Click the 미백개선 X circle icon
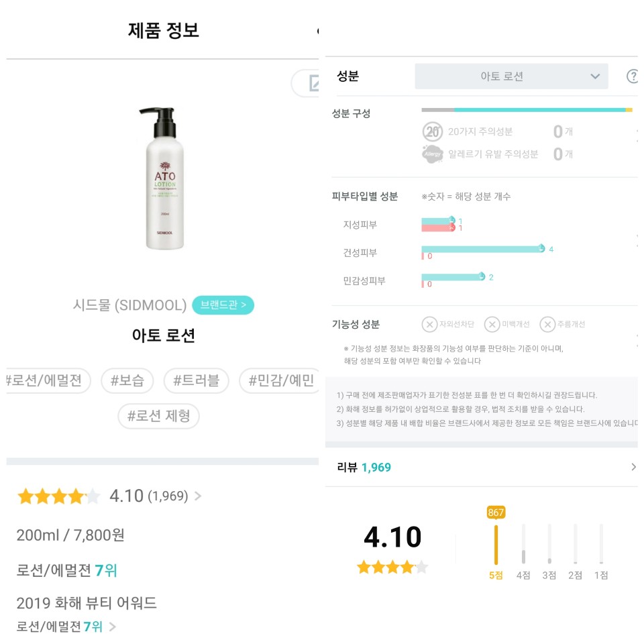644x644 pixels. (492, 325)
